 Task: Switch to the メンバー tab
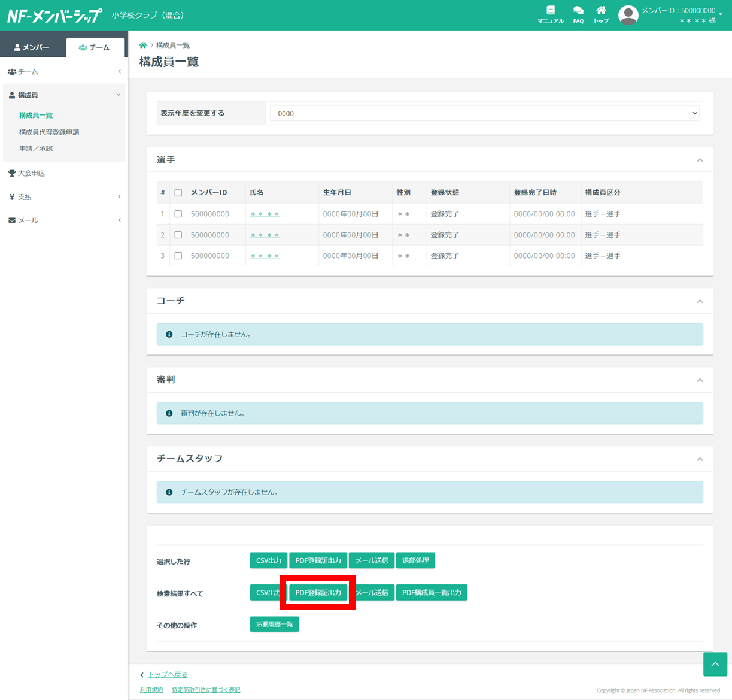click(32, 47)
